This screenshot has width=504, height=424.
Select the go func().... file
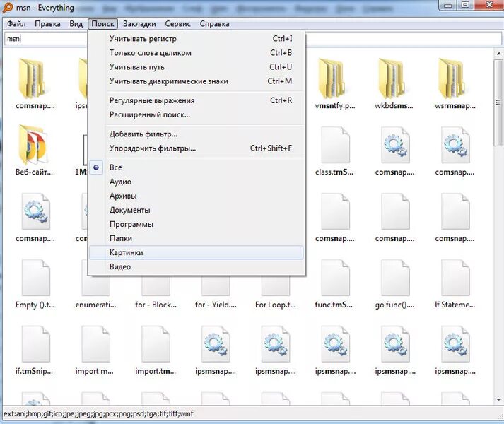tap(394, 283)
